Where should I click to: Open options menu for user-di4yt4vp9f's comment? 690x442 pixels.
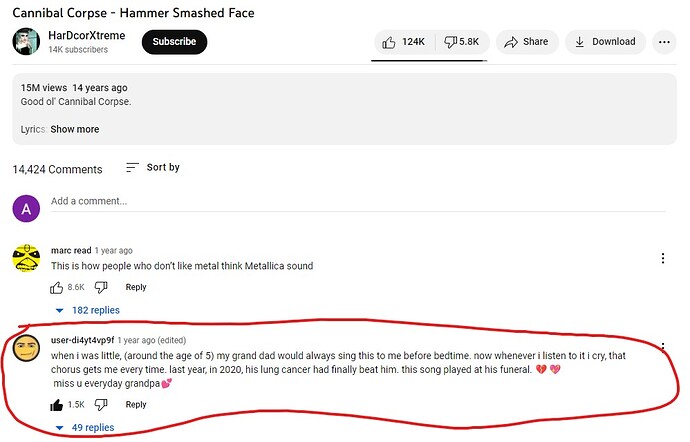click(663, 348)
